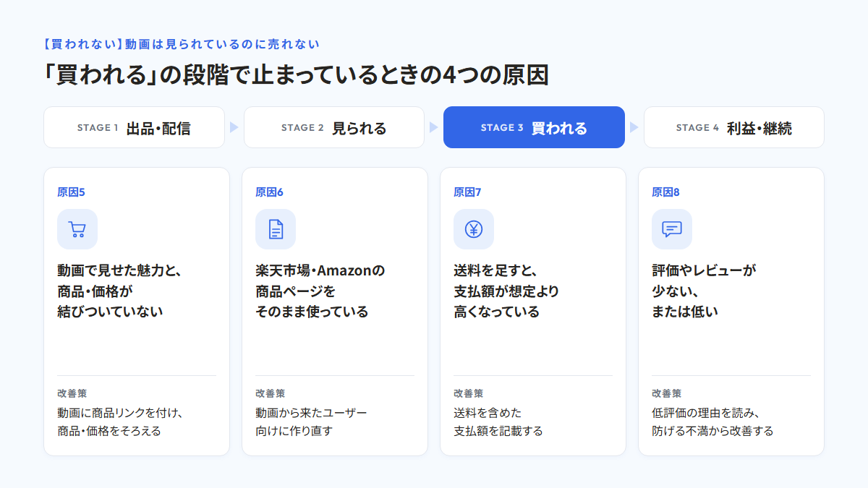
Task: Select the highlighted STAGE 3 買われる tab
Action: click(x=534, y=127)
